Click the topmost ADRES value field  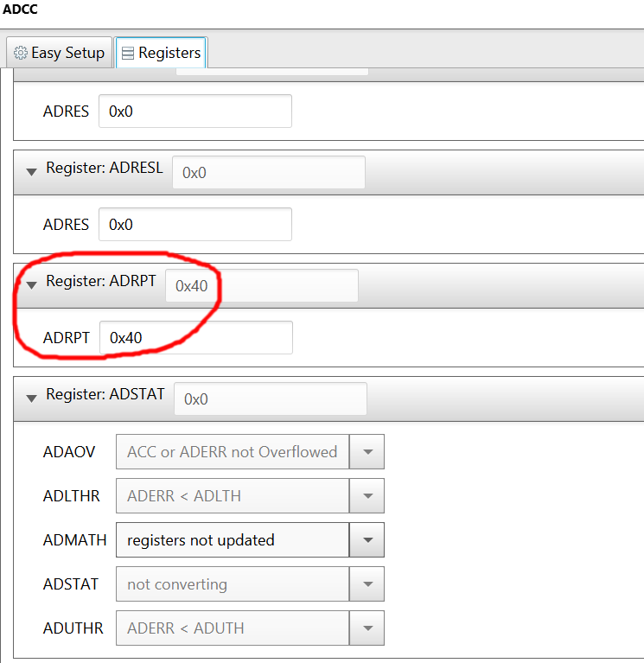(195, 112)
